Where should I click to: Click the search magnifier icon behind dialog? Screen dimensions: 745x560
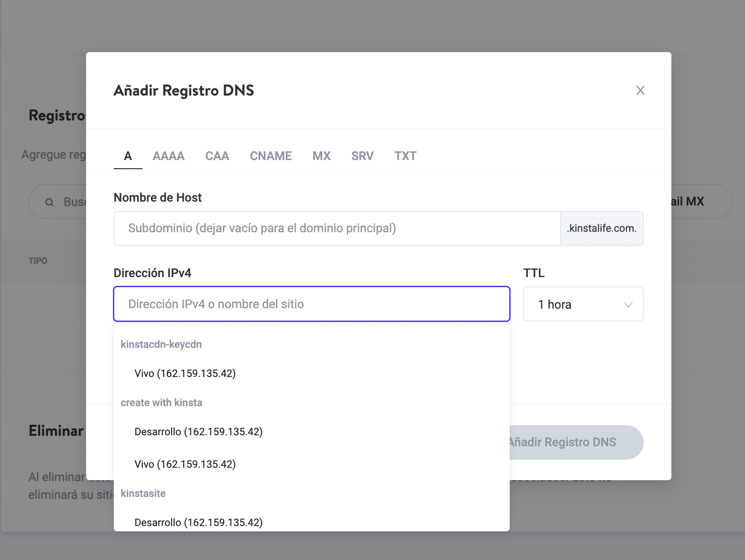point(49,202)
